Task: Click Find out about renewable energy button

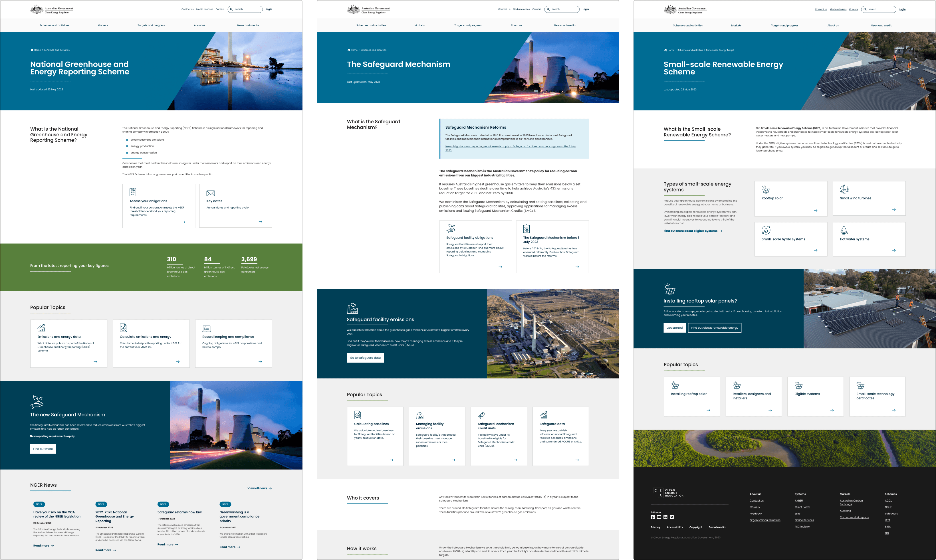Action: 715,327
